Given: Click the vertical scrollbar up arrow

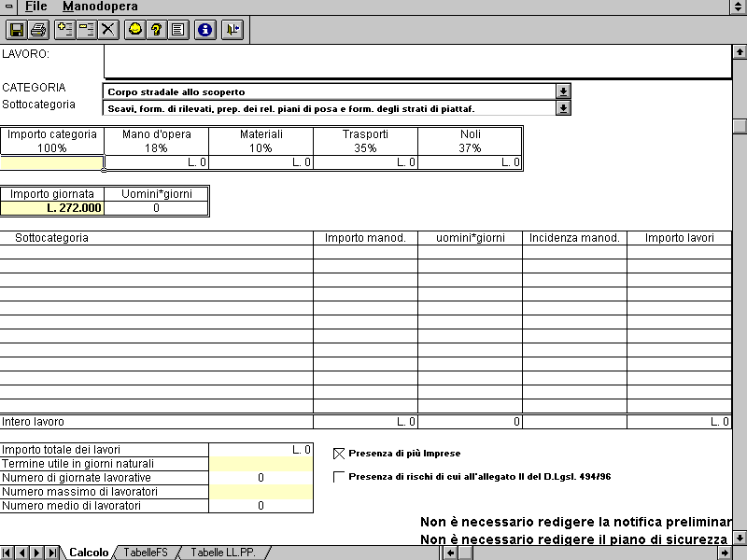Looking at the screenshot, I should (740, 52).
